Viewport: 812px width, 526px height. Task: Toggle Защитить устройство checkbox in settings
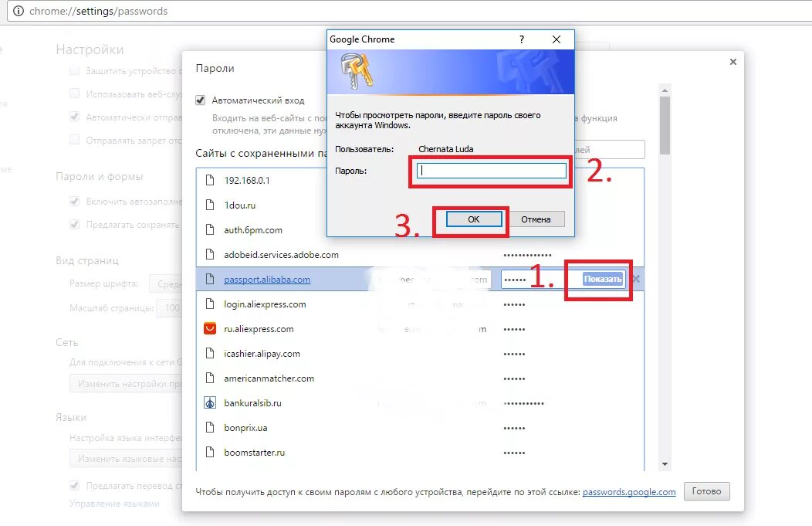tap(75, 70)
